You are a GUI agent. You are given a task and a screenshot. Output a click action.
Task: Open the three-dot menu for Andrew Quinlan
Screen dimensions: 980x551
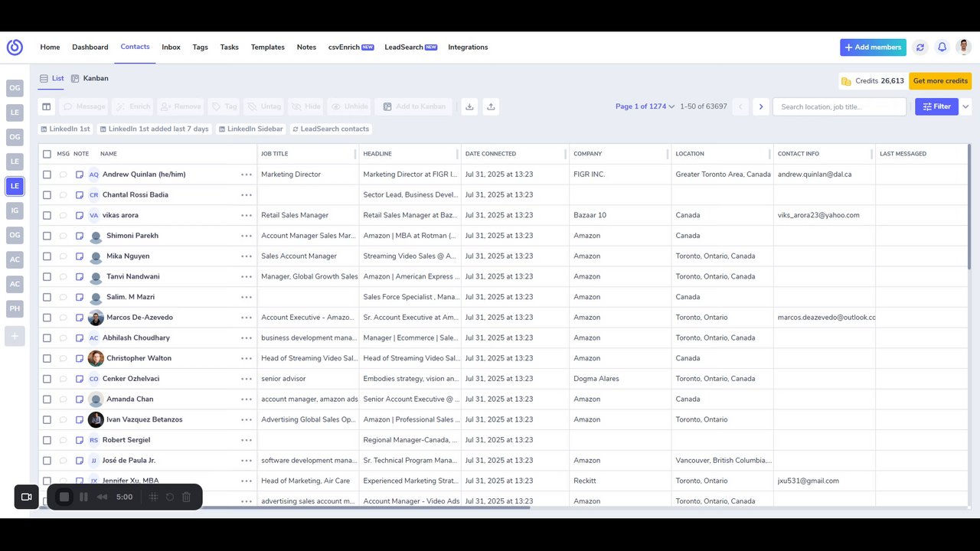click(247, 174)
